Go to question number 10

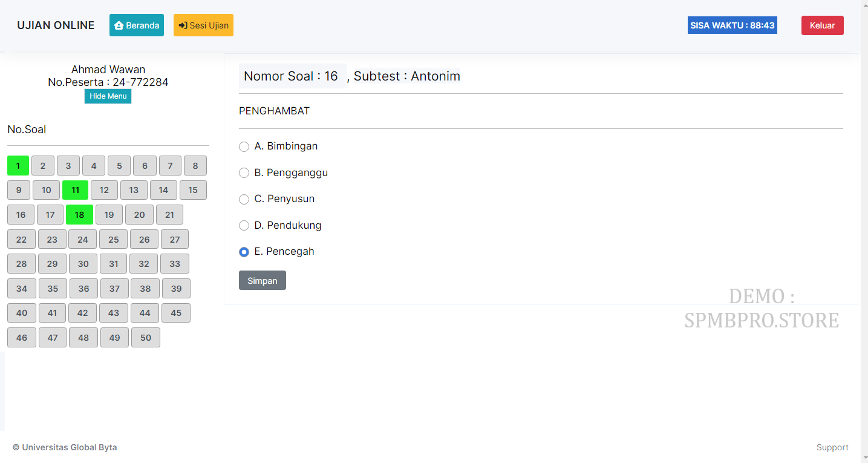coord(47,190)
